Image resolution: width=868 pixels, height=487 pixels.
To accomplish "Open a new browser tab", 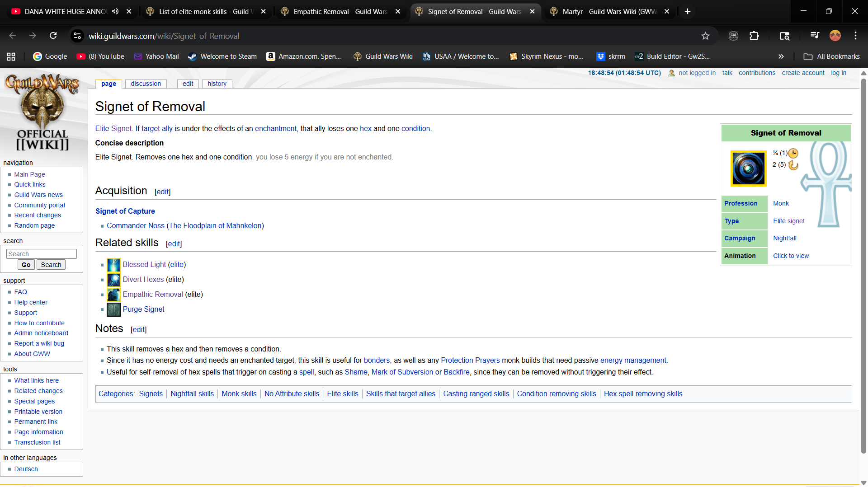I will [x=688, y=11].
